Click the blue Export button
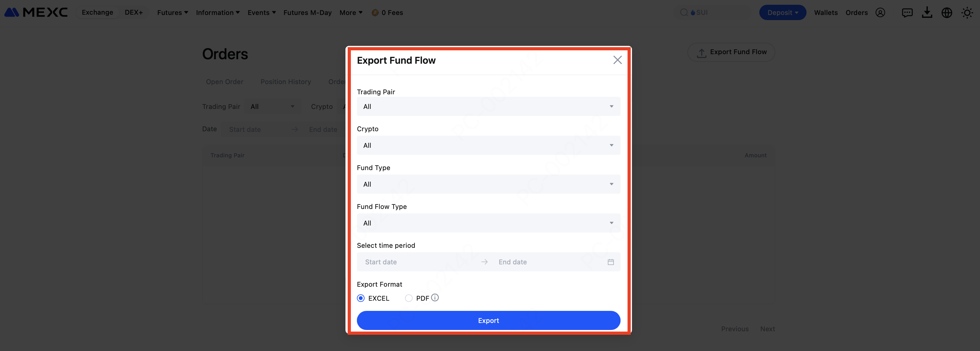 click(x=488, y=320)
